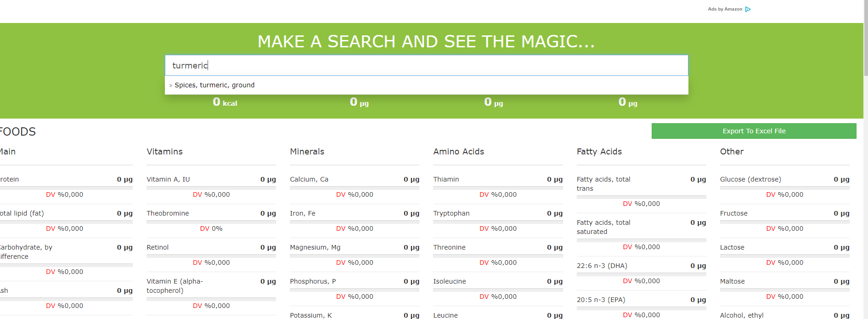Click the Vitamin A, IU progress bar

click(211, 187)
